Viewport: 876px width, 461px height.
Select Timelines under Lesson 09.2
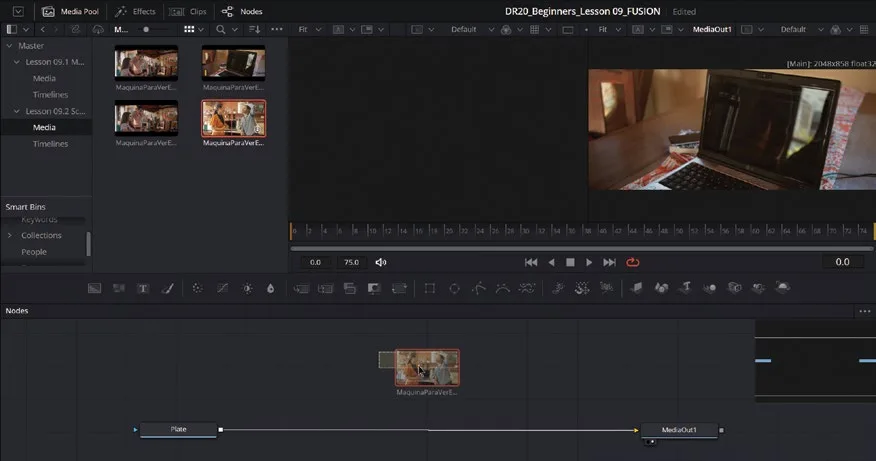[x=50, y=144]
